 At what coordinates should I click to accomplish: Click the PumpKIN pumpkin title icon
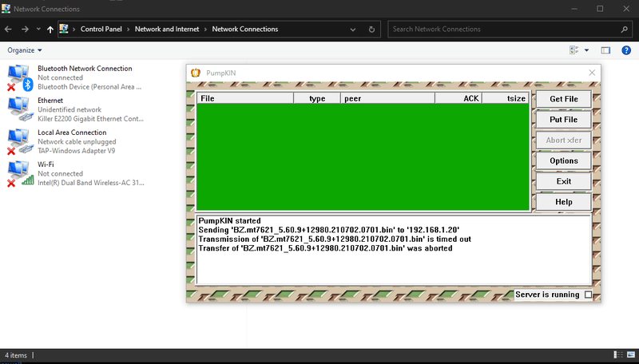(x=196, y=73)
